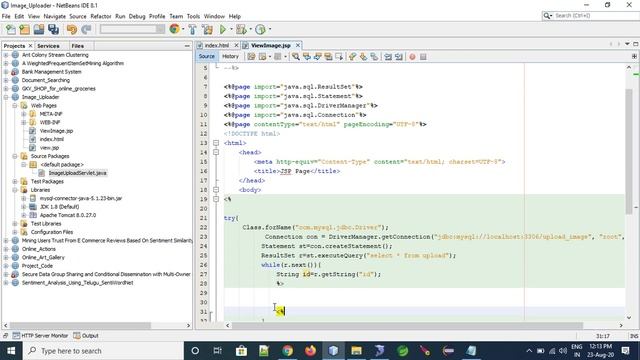Open the project configuration combo box
The width and height of the screenshot is (640, 360).
(x=132, y=29)
